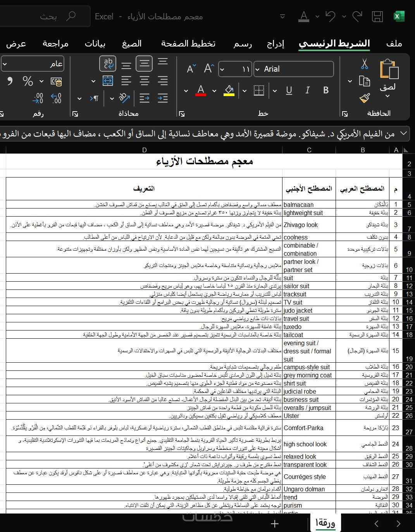Click the Orientation angled text icon
This screenshot has height=532, width=415.
pos(124,98)
